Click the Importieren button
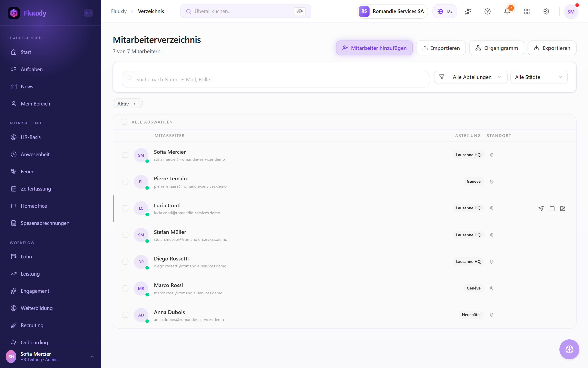The image size is (588, 368). (x=441, y=48)
